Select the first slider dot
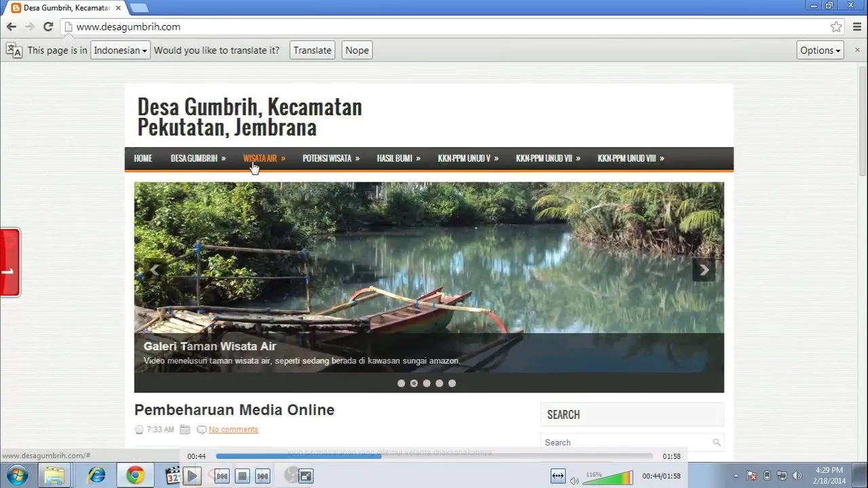 [401, 383]
